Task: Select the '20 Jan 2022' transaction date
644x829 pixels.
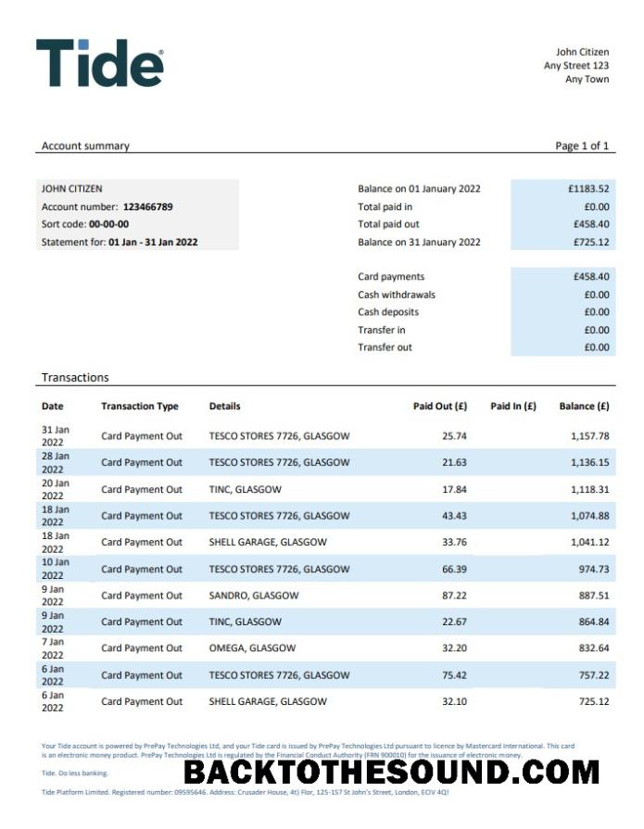Action: (56, 490)
